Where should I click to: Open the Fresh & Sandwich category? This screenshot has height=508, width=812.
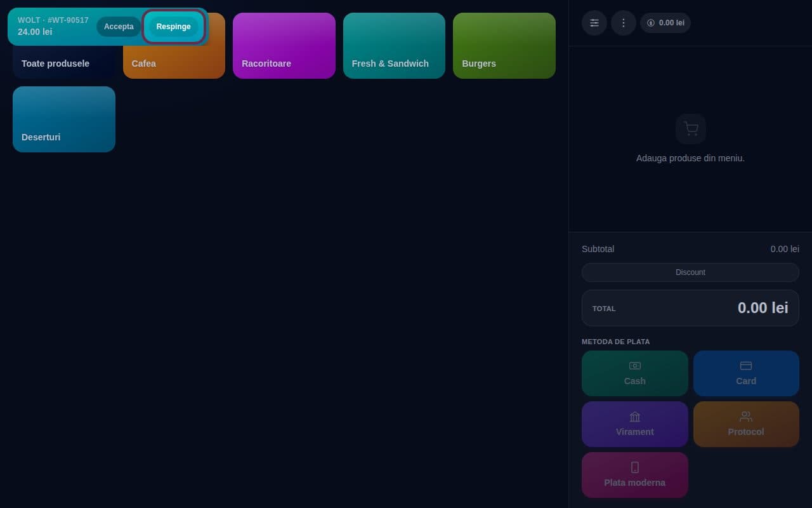click(394, 46)
